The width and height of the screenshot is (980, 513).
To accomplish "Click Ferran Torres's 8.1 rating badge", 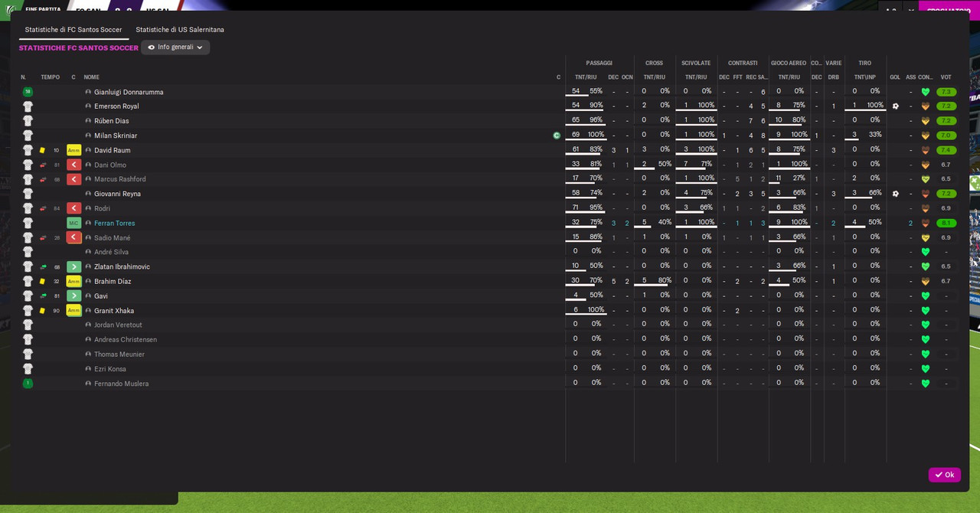I will pyautogui.click(x=946, y=223).
